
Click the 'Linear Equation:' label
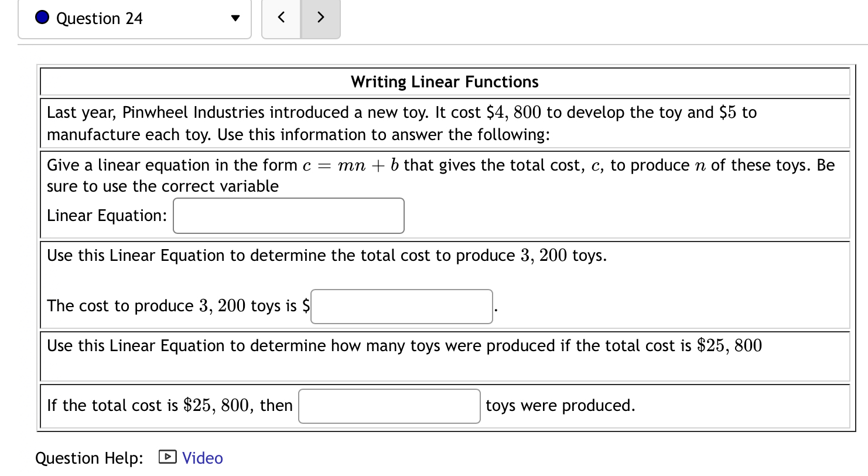coord(107,216)
